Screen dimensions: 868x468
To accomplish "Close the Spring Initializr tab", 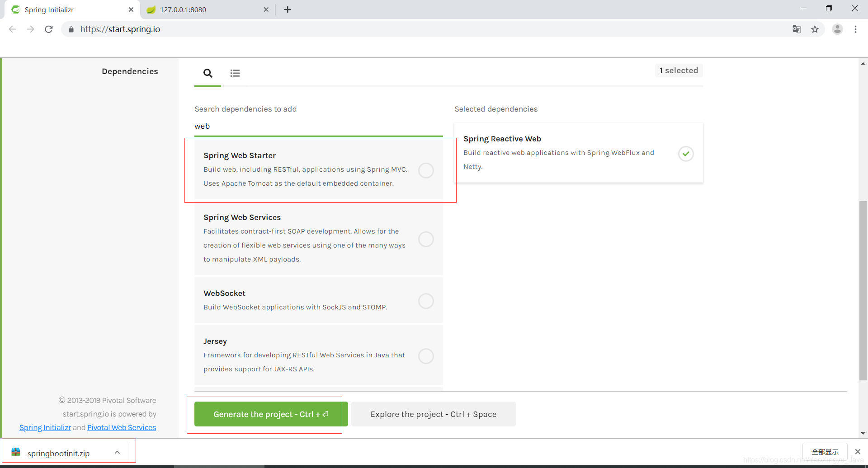I will [x=131, y=9].
